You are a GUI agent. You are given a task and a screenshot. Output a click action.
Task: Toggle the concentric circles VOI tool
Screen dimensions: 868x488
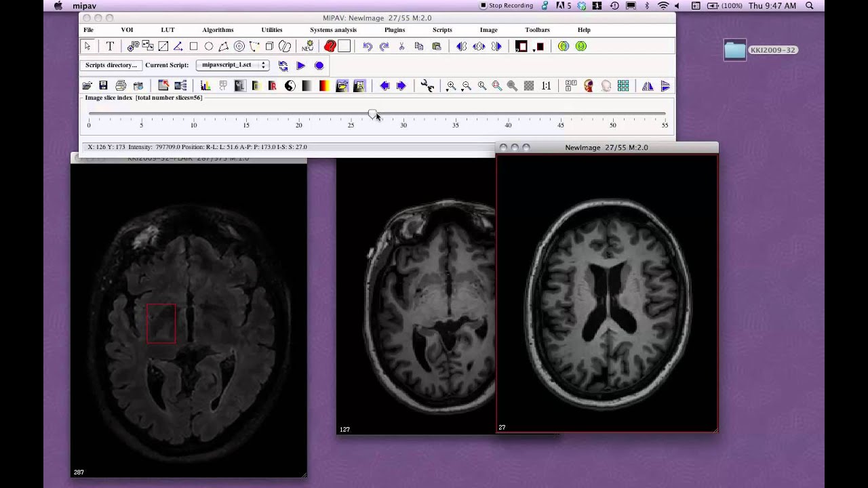point(239,46)
